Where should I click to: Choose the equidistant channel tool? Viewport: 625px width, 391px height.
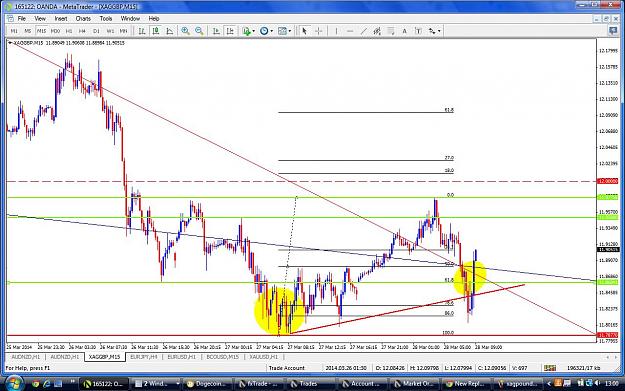(377, 31)
